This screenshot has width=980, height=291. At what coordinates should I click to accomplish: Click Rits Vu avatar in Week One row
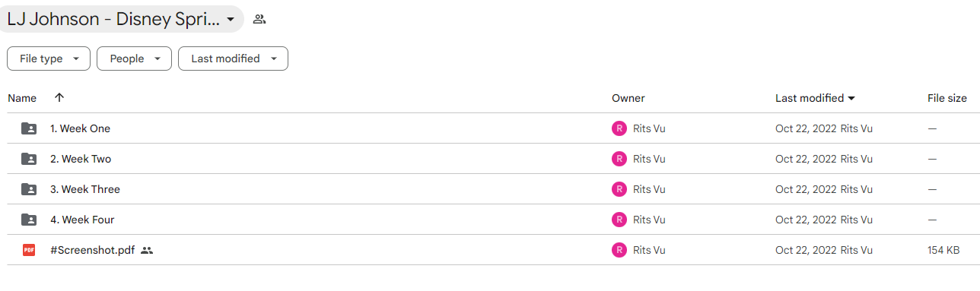tap(619, 128)
